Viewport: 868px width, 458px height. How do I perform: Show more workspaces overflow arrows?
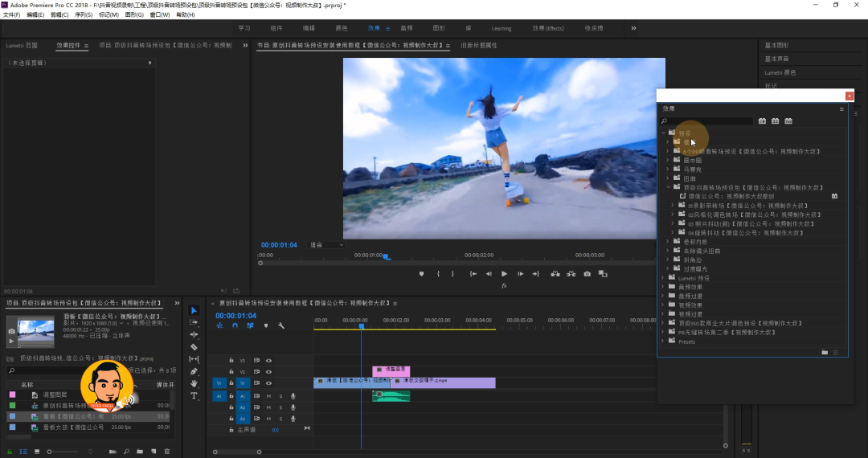(634, 28)
